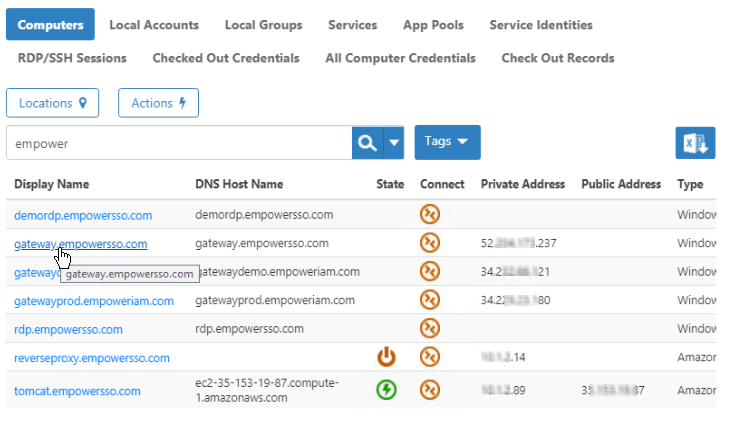Click the search field containing 'empower'
Screen dimensions: 730x431
point(178,143)
